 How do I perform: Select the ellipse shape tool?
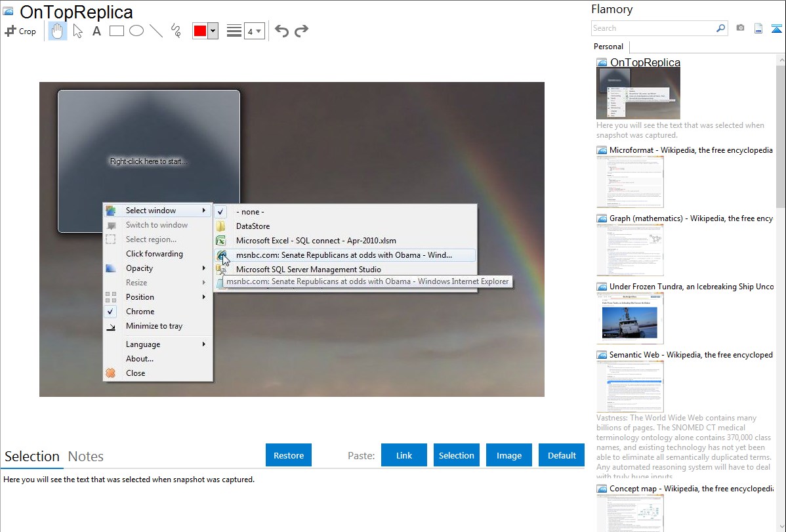(136, 31)
